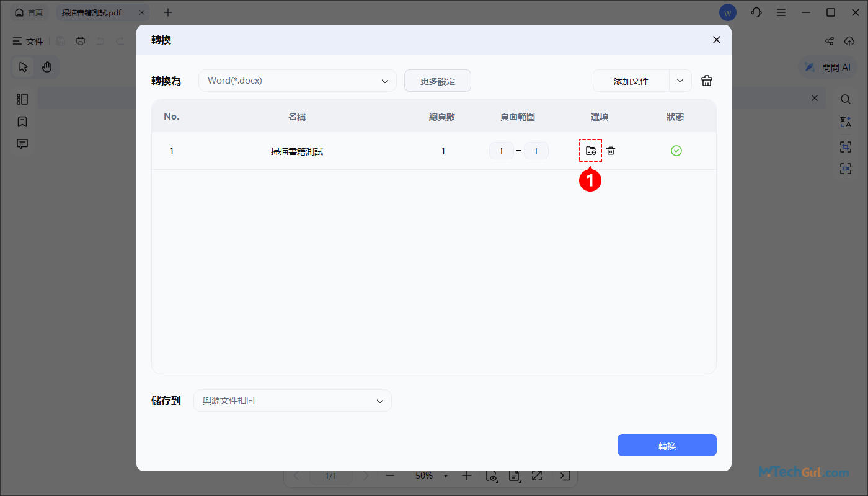The height and width of the screenshot is (496, 868).
Task: Click the page range end field
Action: 536,151
